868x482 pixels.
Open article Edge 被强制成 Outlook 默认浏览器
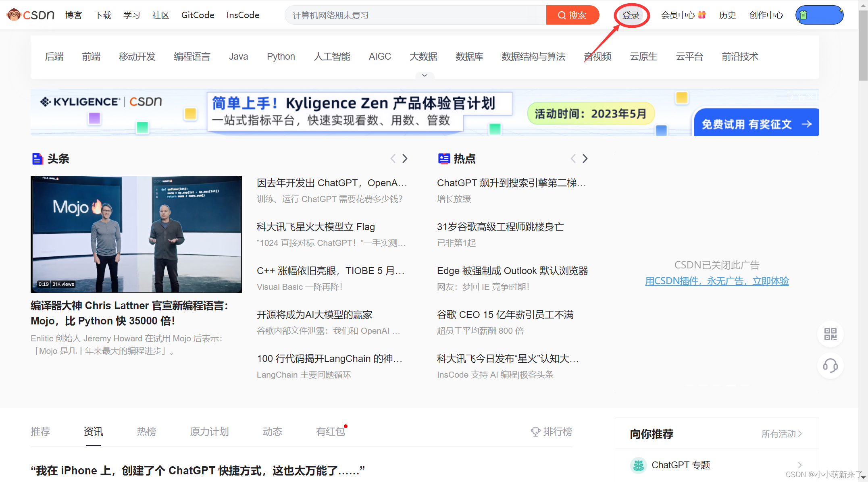[x=513, y=271]
